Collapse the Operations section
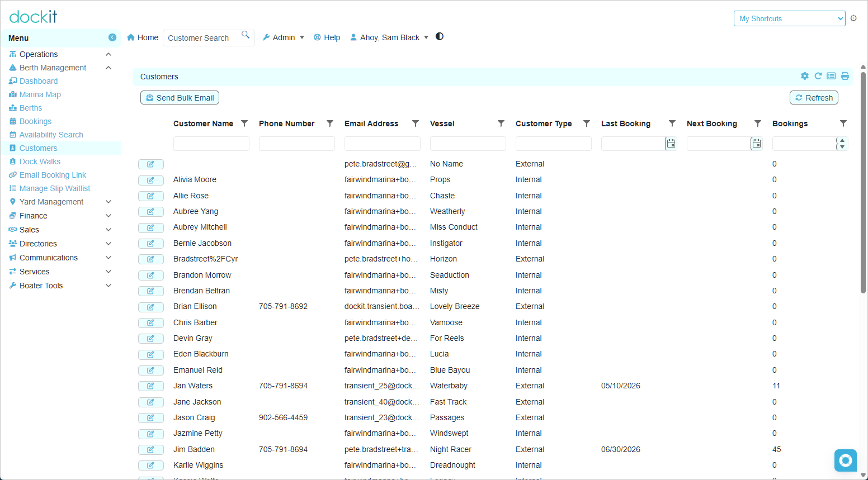This screenshot has height=480, width=868. point(108,54)
